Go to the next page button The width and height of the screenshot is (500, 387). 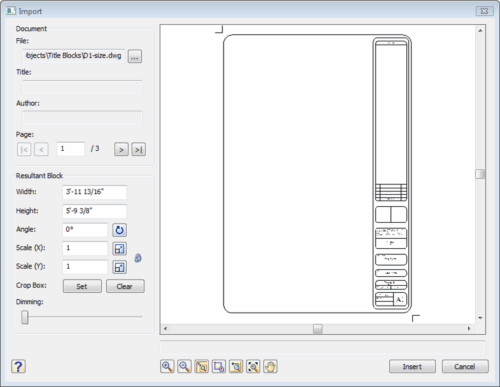point(121,149)
